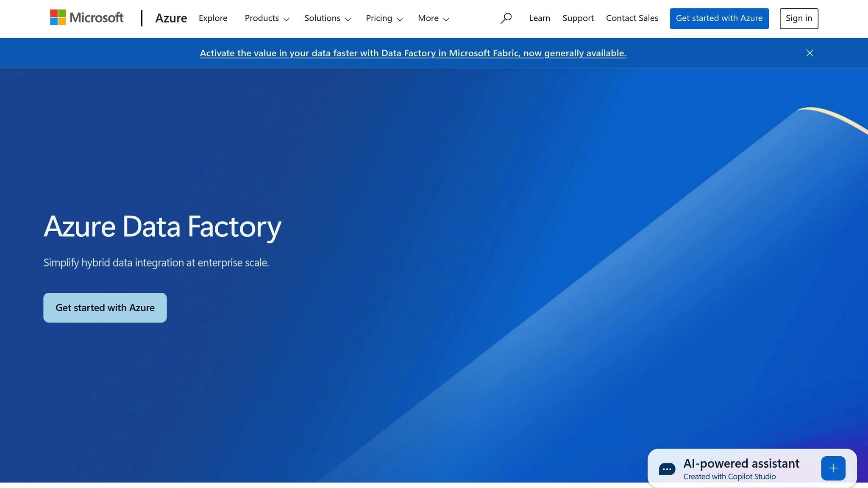868x488 pixels.
Task: Select the Azure brand link
Action: (171, 18)
